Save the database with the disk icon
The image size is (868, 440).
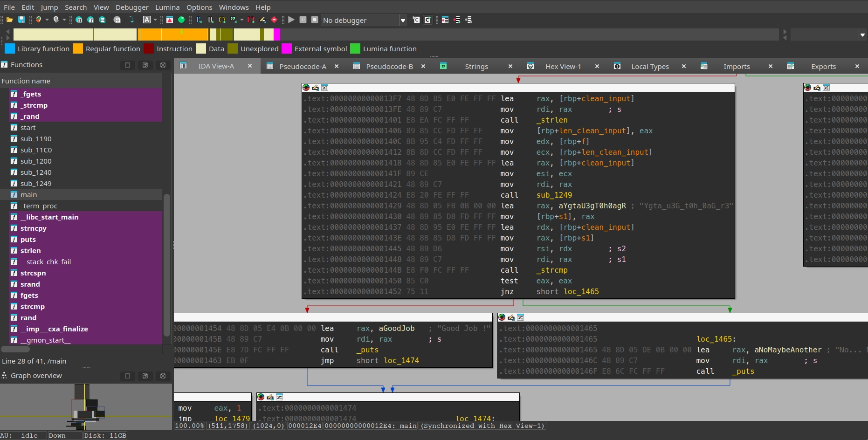pyautogui.click(x=21, y=20)
